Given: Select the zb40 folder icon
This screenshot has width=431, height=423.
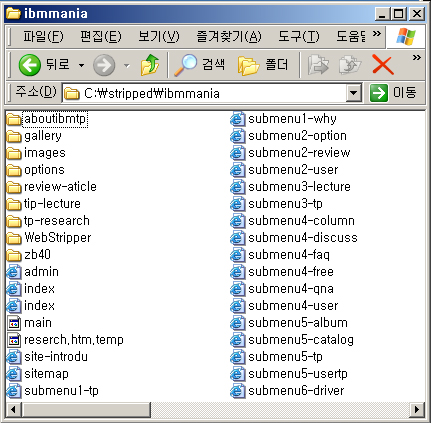Looking at the screenshot, I should (x=14, y=255).
